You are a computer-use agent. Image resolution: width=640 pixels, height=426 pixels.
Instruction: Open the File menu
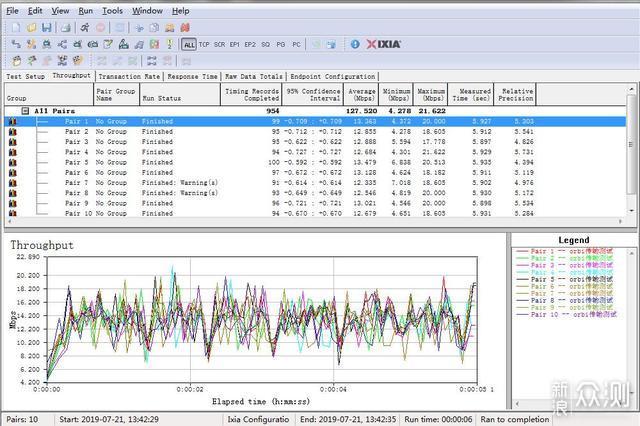(13, 11)
